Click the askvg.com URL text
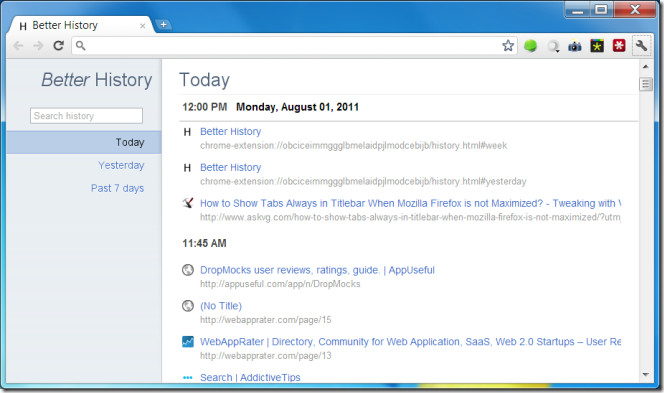 (410, 217)
